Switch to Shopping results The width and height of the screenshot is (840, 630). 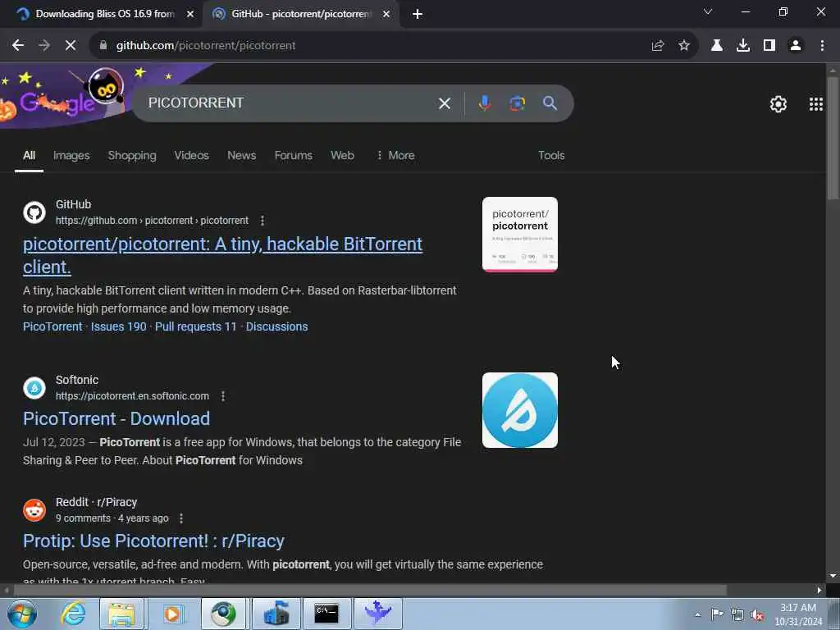point(132,155)
